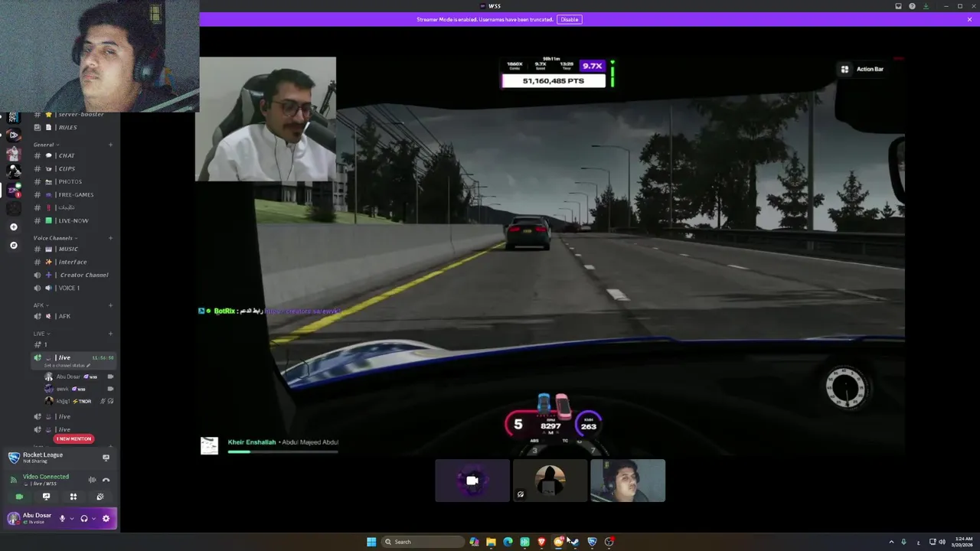Select the webcam participant tile with headphones

628,481
